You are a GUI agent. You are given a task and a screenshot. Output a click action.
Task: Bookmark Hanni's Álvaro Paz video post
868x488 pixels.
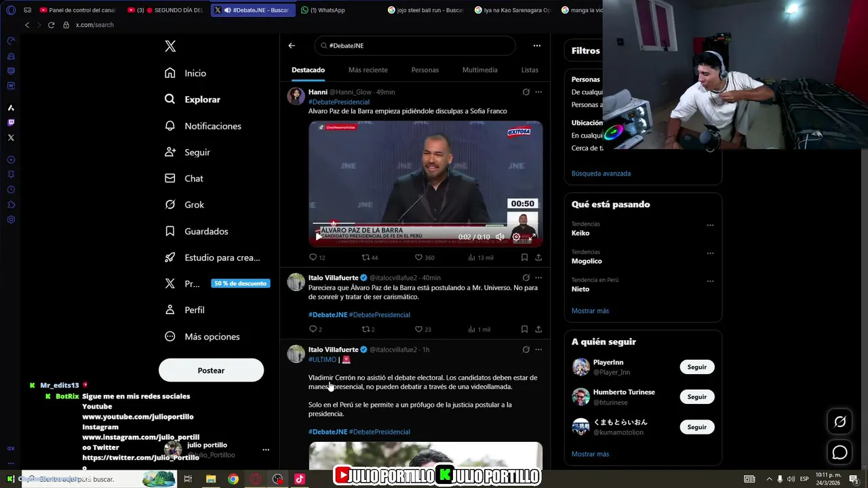[524, 258]
